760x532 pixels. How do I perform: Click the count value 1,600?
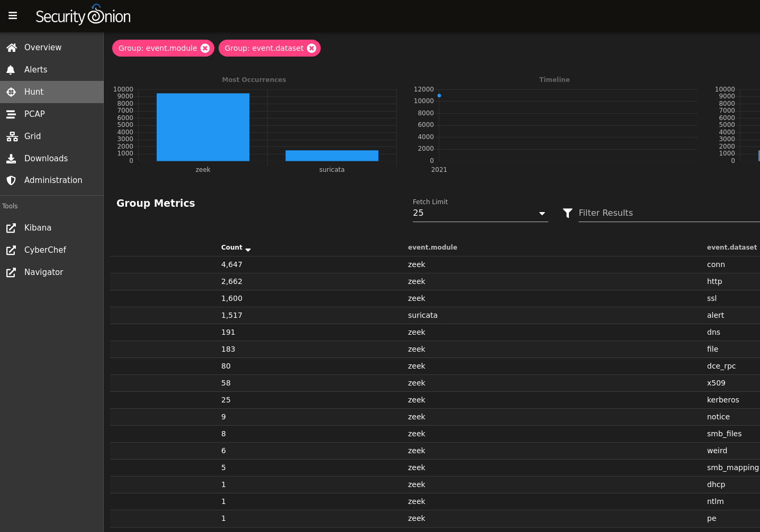(x=232, y=298)
